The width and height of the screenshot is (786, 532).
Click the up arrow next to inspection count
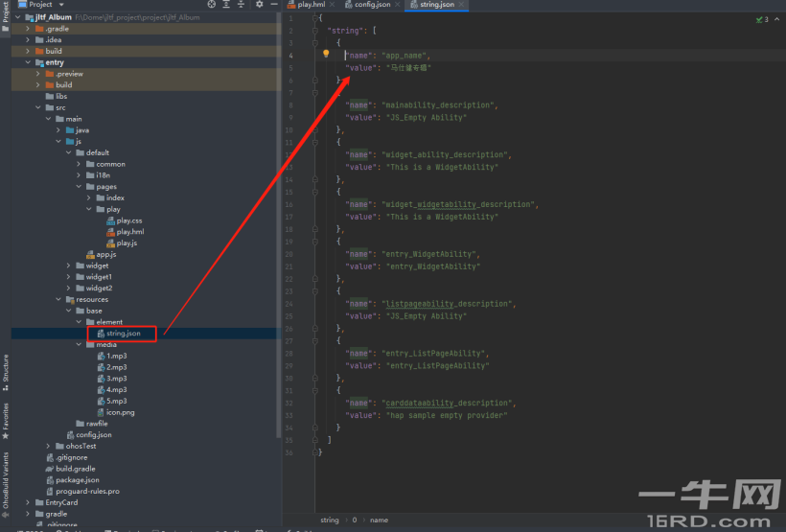click(777, 19)
